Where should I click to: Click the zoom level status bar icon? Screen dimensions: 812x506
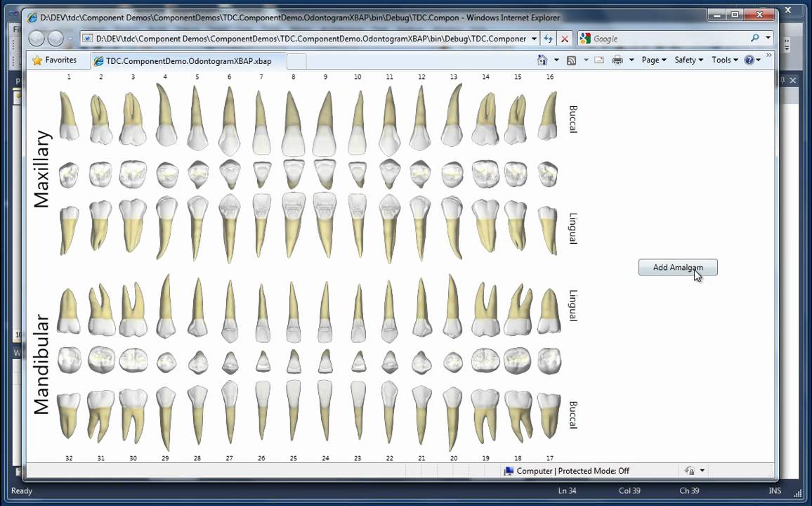690,471
